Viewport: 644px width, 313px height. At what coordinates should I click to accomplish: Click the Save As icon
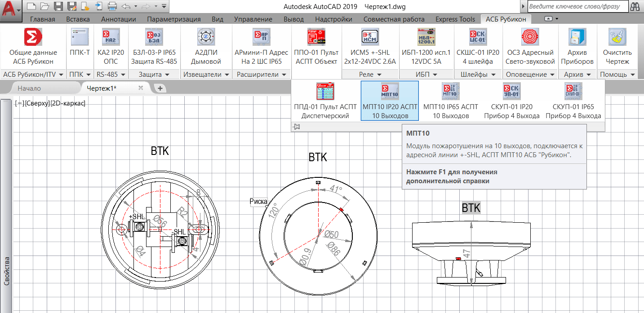(x=71, y=6)
